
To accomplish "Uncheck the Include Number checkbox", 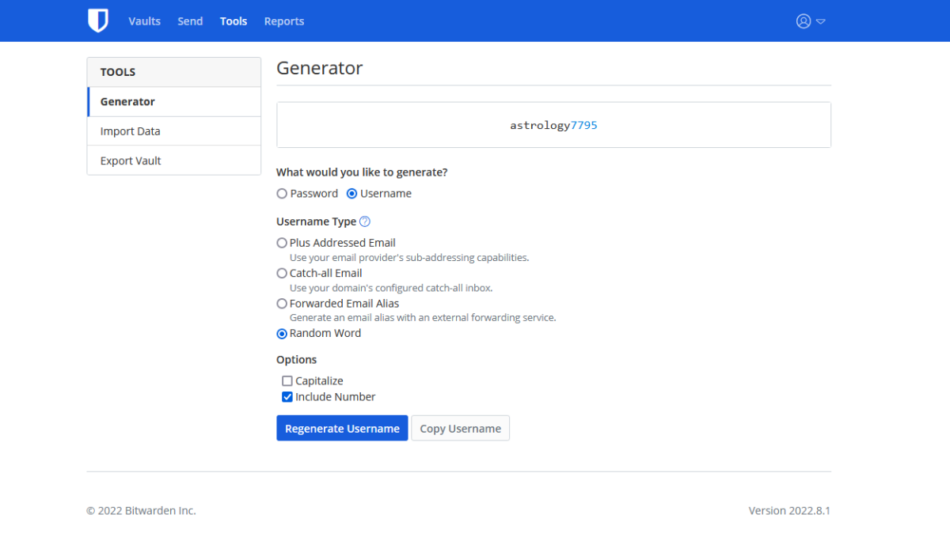I will [x=287, y=397].
